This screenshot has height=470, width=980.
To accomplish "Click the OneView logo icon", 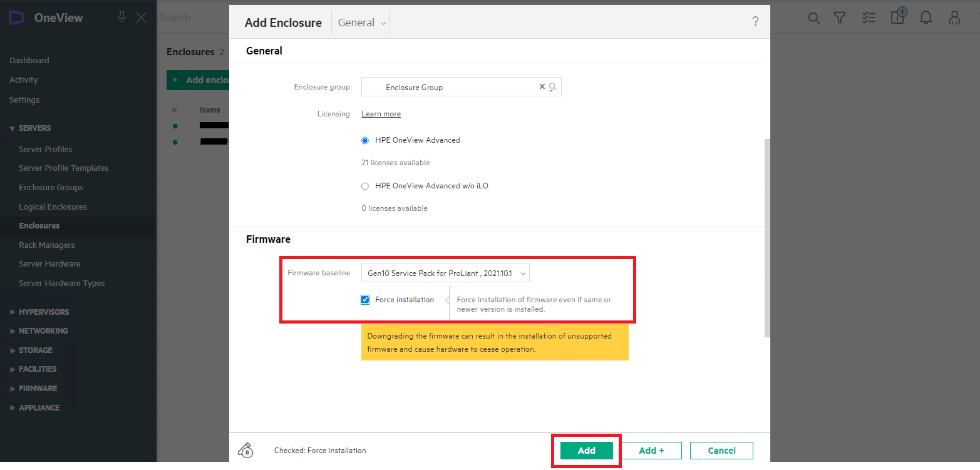I will point(17,18).
